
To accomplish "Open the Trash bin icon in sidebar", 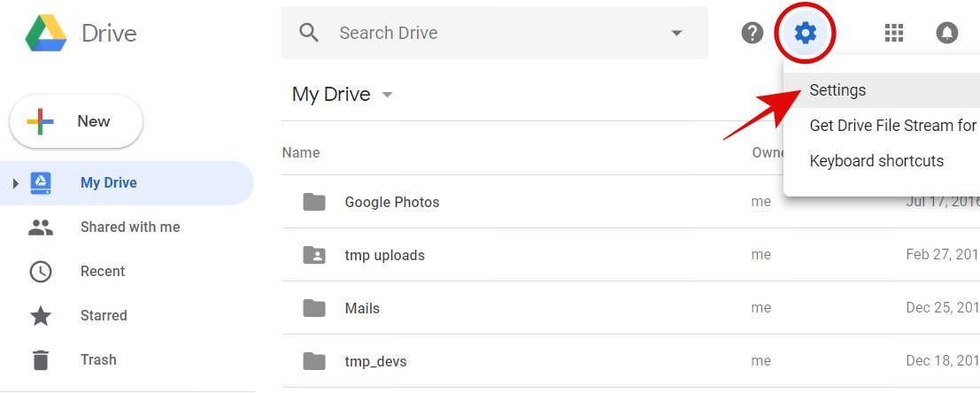I will (x=41, y=360).
